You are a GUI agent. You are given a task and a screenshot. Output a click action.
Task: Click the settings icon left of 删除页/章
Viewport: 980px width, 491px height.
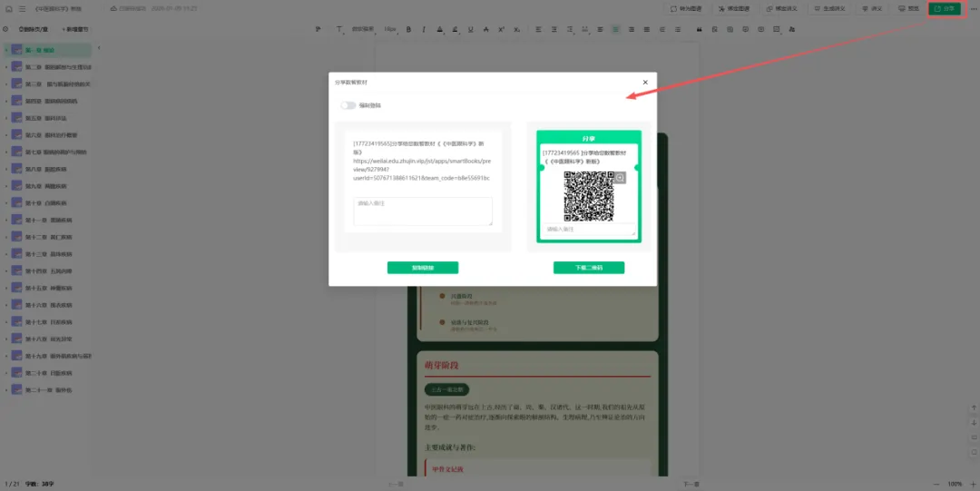coord(5,29)
